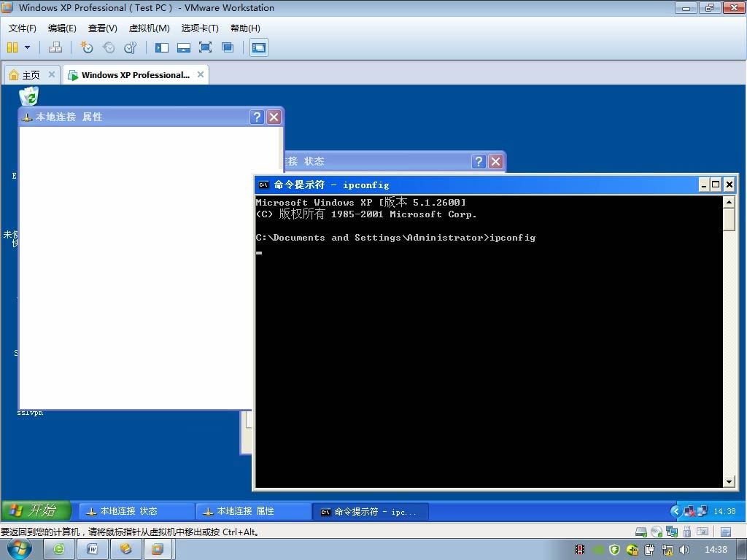Select 本地连接 状态 taskbar button
This screenshot has height=560, width=747.
pyautogui.click(x=136, y=511)
